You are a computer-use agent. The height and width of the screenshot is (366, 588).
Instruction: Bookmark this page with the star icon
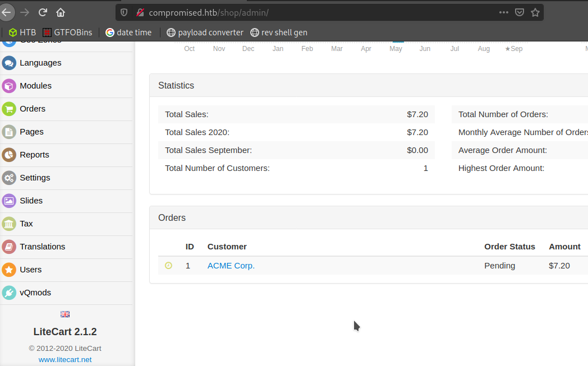[535, 12]
